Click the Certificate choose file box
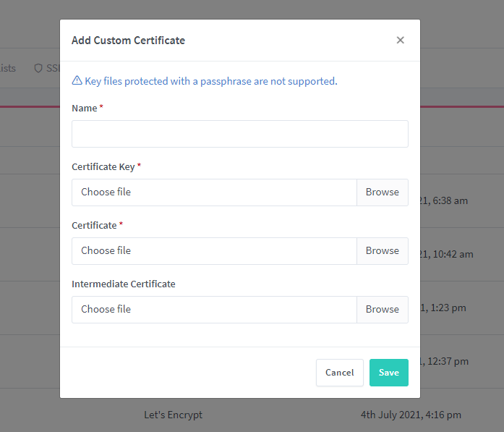Screen dimensions: 504x432 point(214,251)
